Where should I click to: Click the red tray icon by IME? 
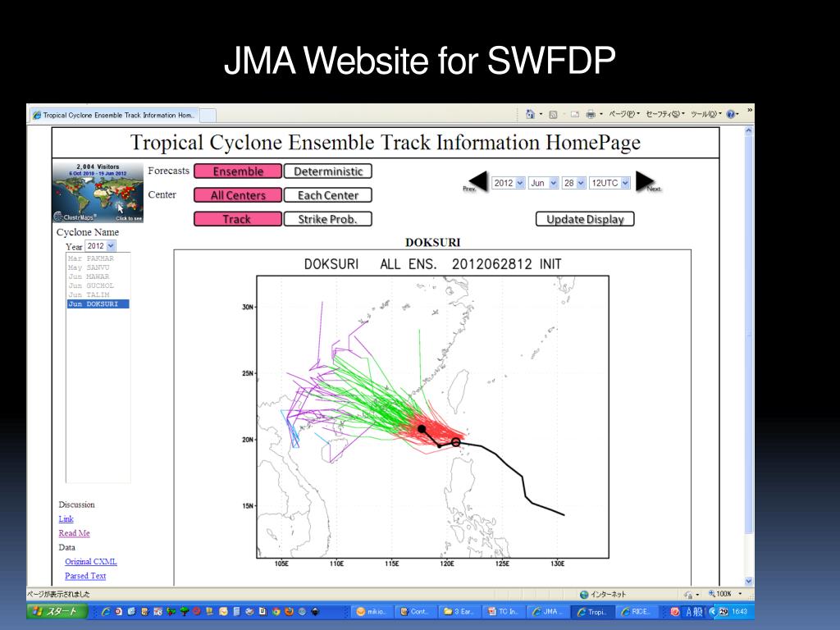(x=675, y=612)
